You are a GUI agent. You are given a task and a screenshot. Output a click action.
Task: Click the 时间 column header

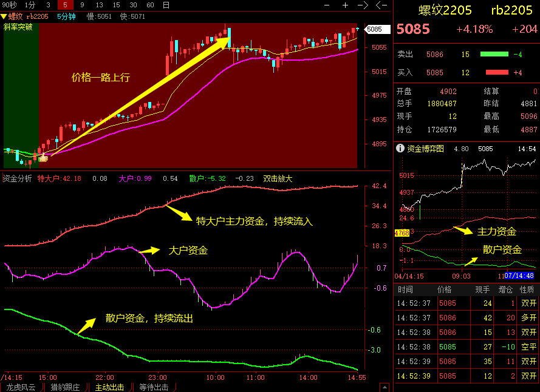[x=405, y=290]
